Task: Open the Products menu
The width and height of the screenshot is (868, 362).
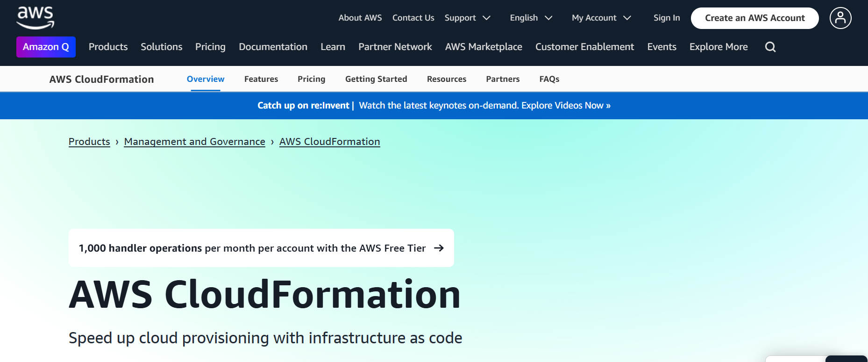Action: [108, 47]
